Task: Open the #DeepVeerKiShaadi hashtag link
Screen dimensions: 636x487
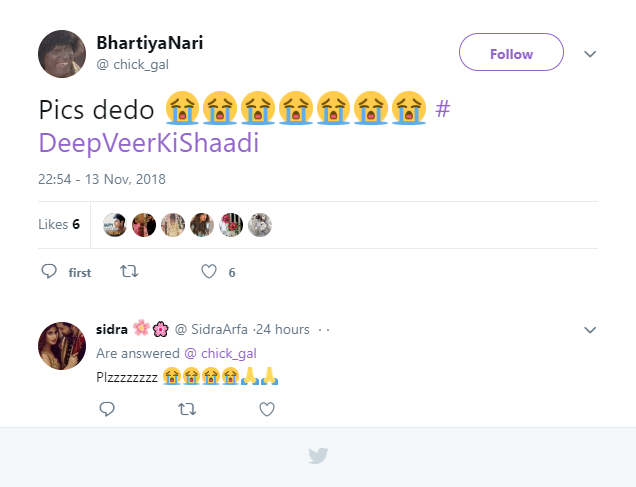Action: (149, 142)
